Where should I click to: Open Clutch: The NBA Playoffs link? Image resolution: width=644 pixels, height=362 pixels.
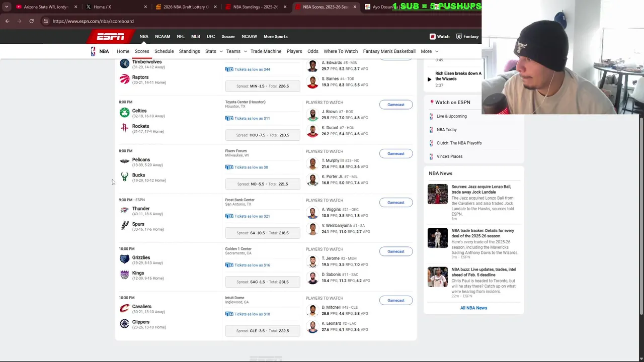[x=459, y=143]
